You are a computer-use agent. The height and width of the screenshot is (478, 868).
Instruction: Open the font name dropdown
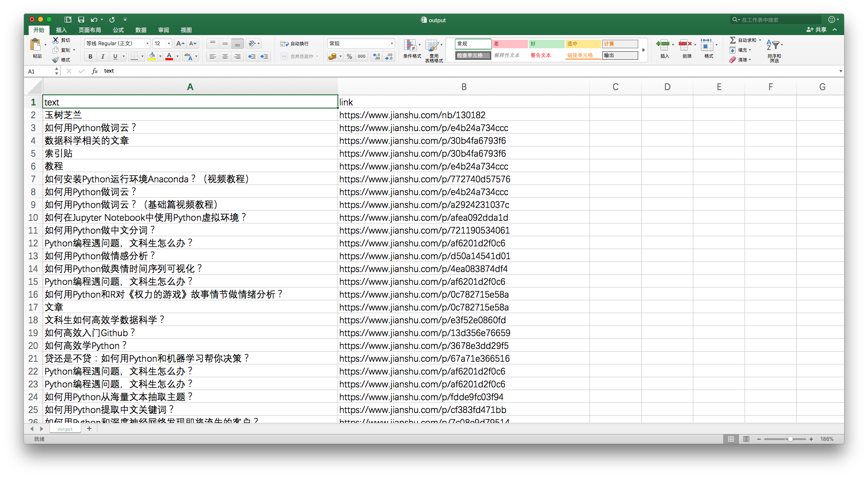pyautogui.click(x=147, y=44)
